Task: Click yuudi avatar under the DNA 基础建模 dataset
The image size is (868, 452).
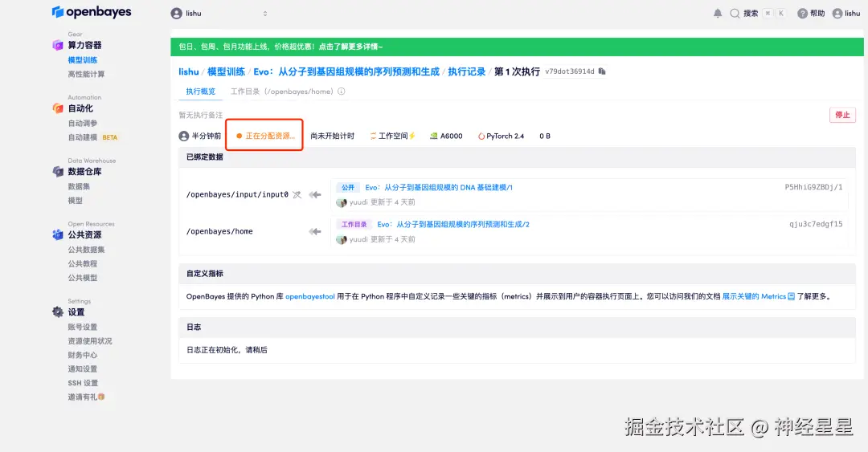Action: 341,202
